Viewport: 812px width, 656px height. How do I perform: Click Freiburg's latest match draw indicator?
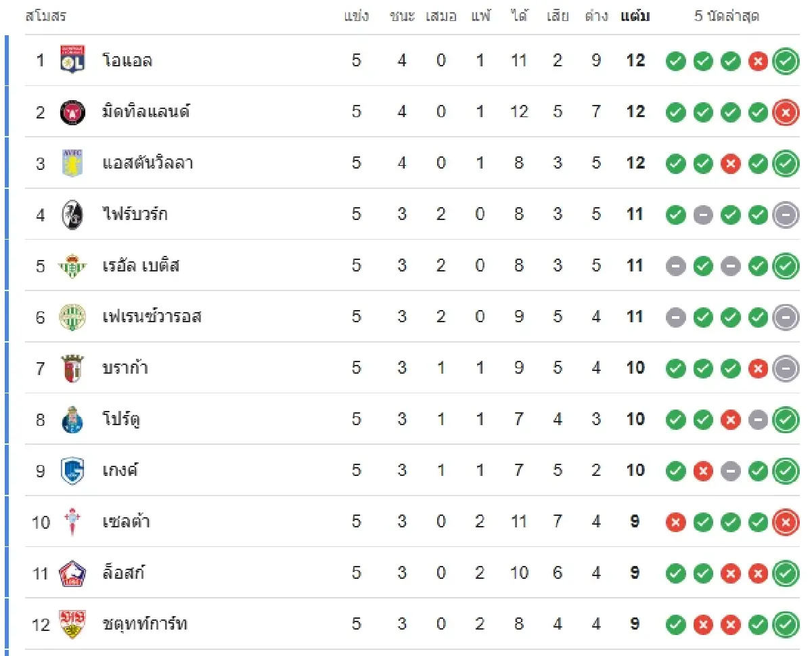(786, 215)
